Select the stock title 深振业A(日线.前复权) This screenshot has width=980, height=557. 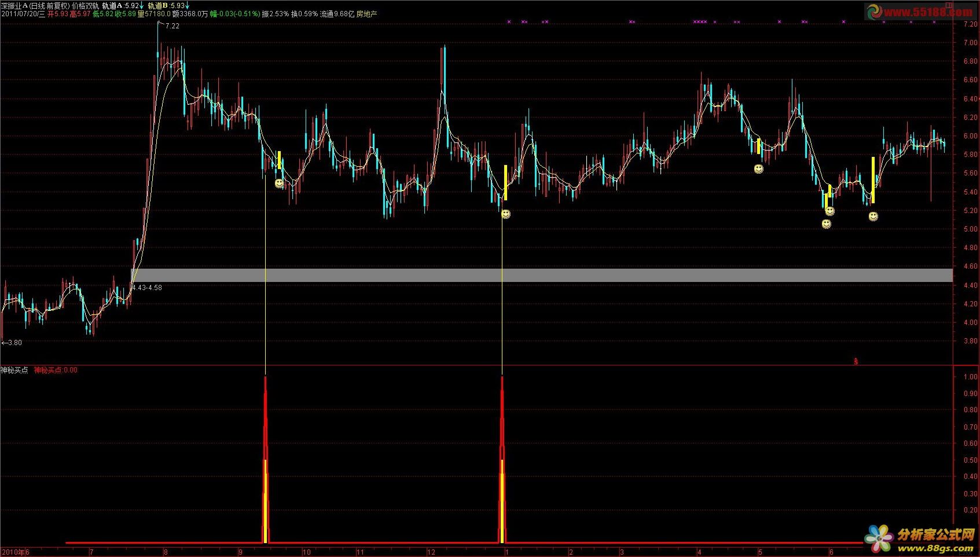[x=35, y=5]
